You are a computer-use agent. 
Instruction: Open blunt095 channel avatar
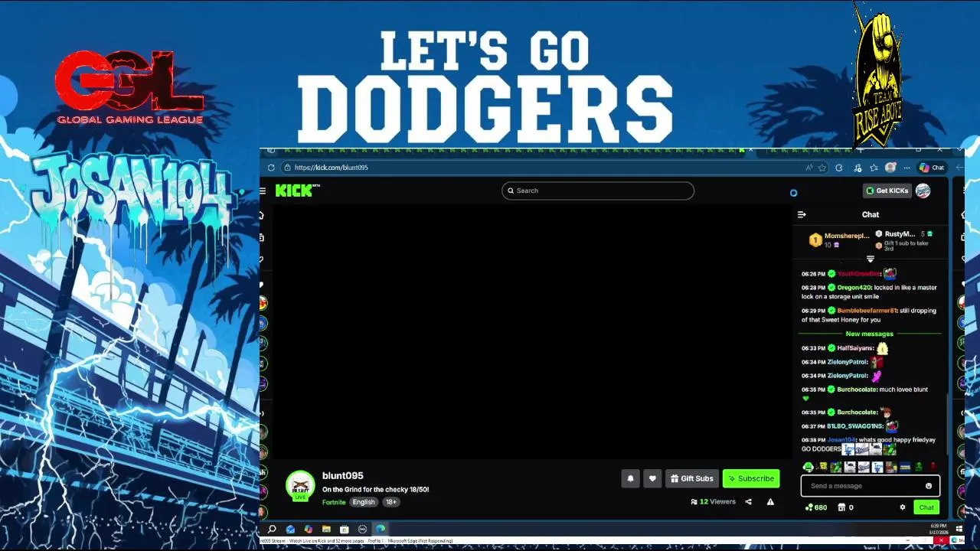point(300,486)
